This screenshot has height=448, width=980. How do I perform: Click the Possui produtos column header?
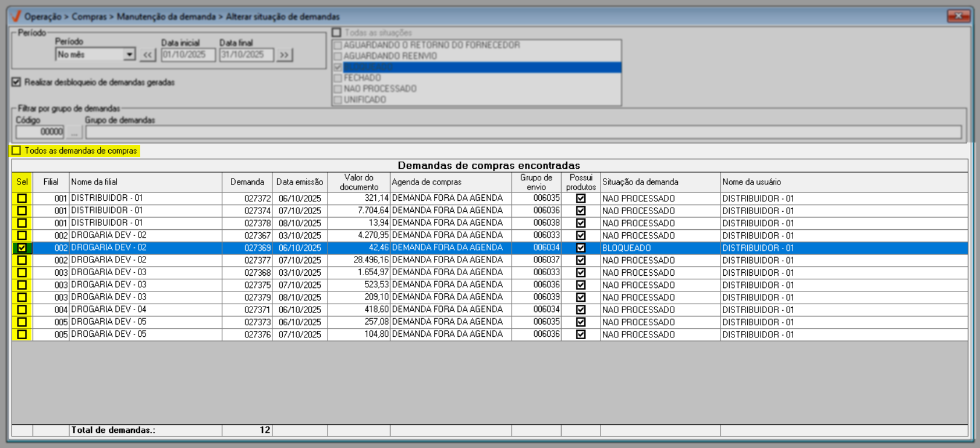click(581, 182)
